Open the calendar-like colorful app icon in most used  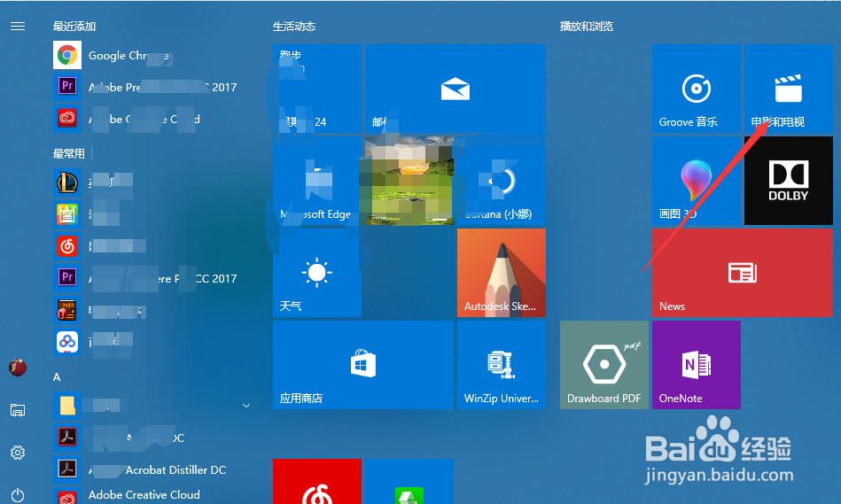tap(67, 214)
